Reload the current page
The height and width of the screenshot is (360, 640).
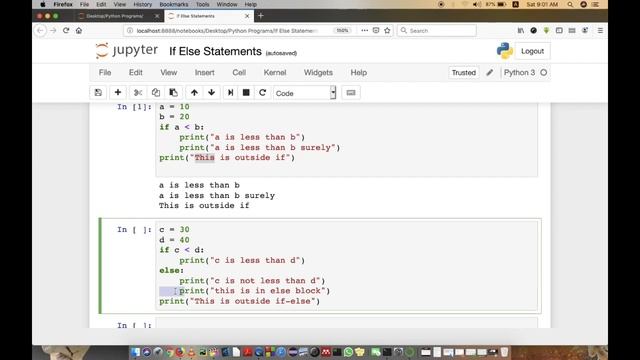(66, 31)
